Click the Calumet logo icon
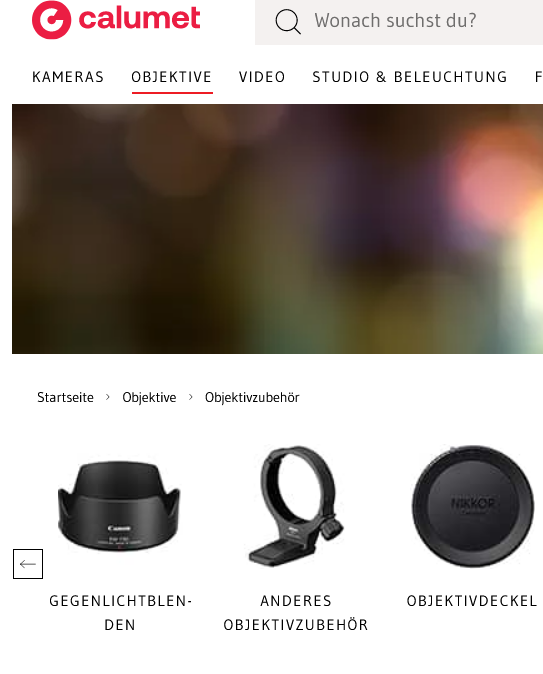Viewport: 543px width, 674px height. [51, 20]
